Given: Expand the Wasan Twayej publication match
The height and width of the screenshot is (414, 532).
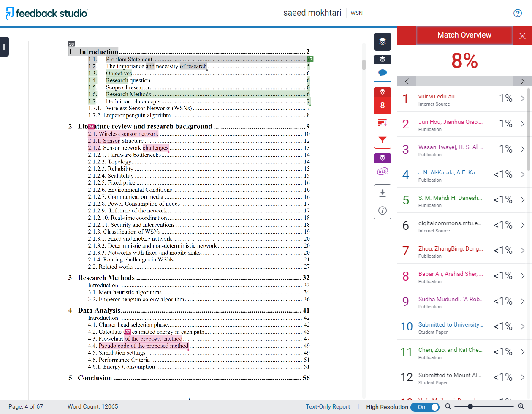Looking at the screenshot, I should [522, 149].
